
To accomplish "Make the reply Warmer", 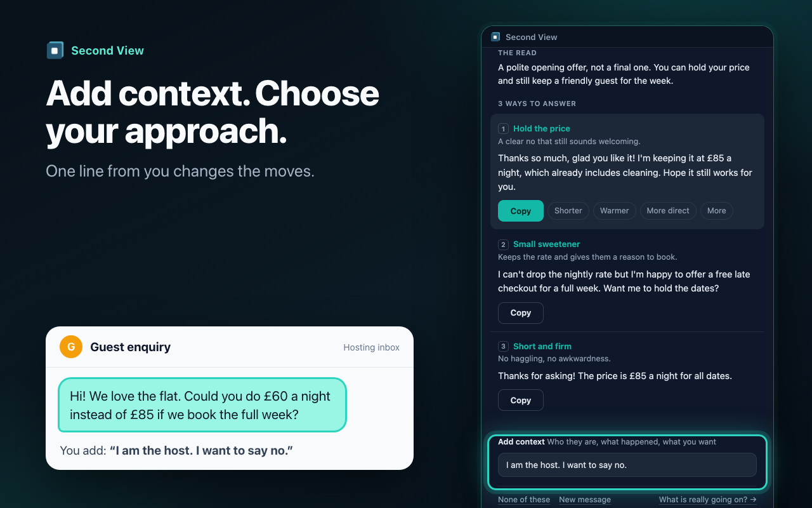I will tap(614, 211).
